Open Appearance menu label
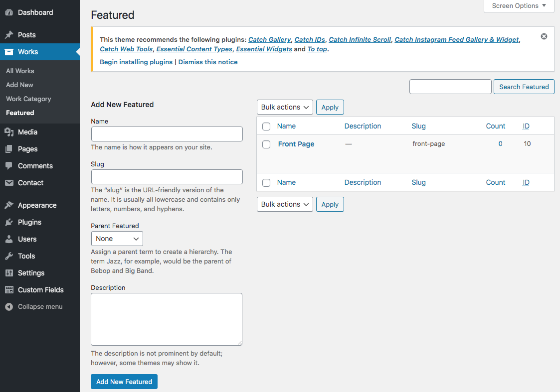The width and height of the screenshot is (560, 392). (x=37, y=205)
